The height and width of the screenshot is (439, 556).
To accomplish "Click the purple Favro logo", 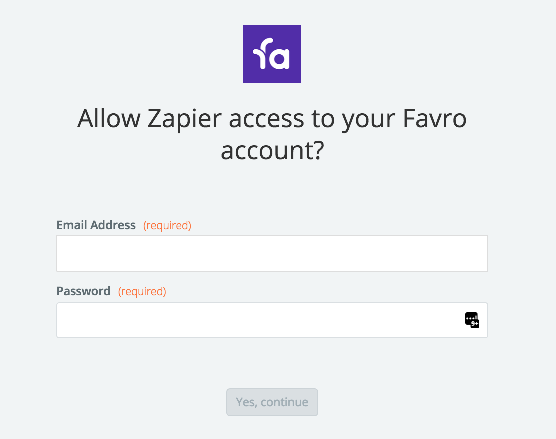I will (272, 54).
